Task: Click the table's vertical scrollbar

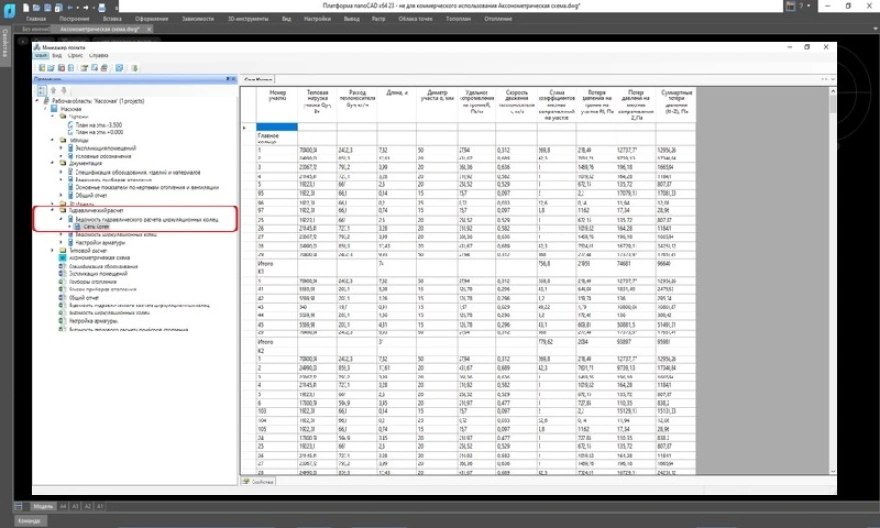Action: tap(830, 280)
